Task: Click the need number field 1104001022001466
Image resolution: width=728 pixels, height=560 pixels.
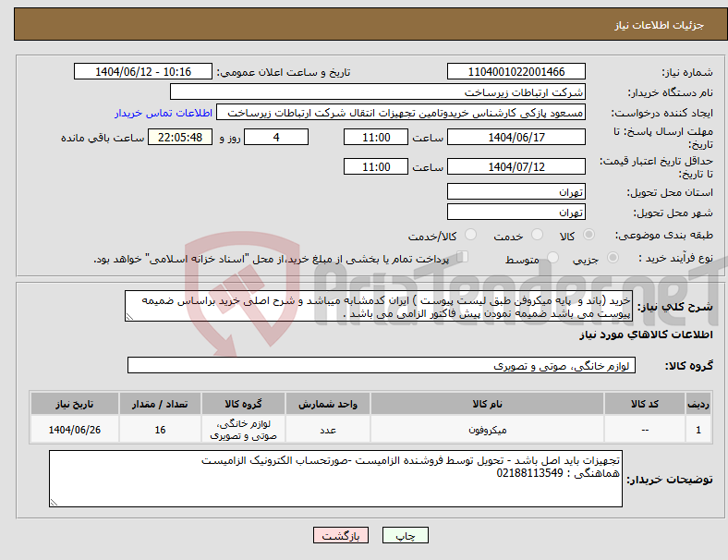Action: pyautogui.click(x=516, y=72)
